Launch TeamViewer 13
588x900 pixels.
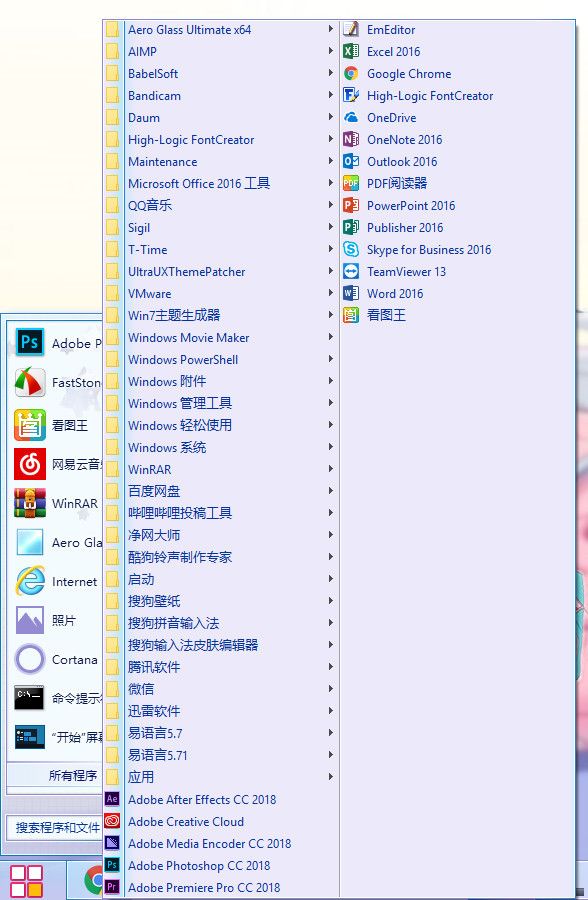point(457,271)
